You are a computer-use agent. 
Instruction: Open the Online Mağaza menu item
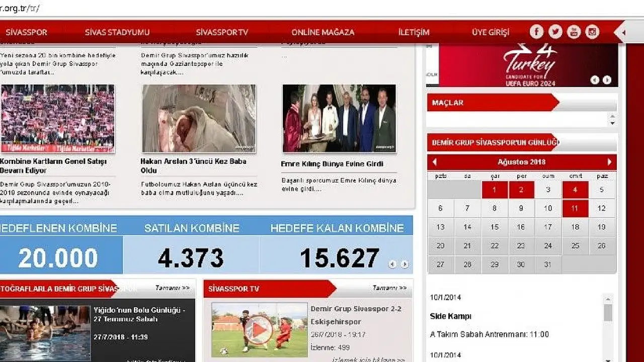coord(323,32)
